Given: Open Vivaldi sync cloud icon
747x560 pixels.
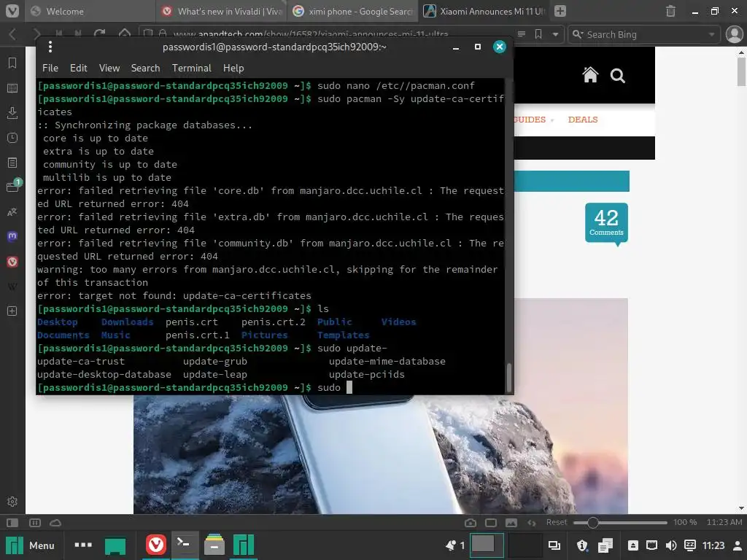Looking at the screenshot, I should click(55, 523).
